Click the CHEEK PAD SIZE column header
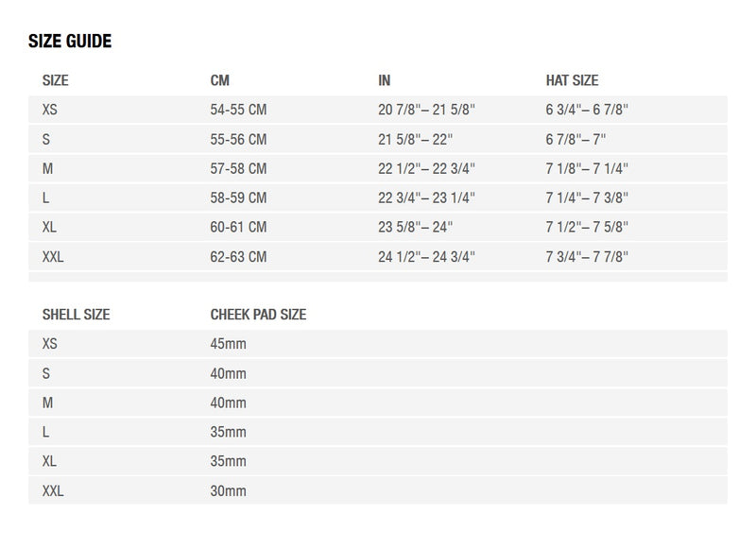 pyautogui.click(x=258, y=315)
